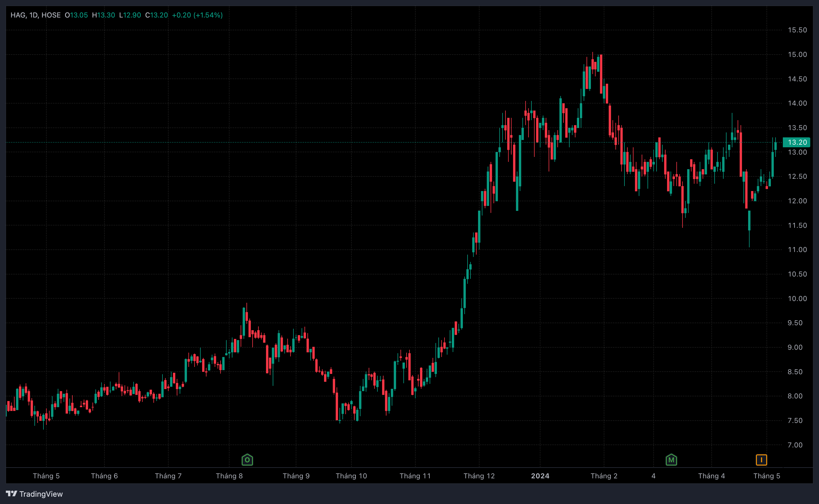This screenshot has height=504, width=819.
Task: Click the Tháng 10 time axis label
Action: pos(351,476)
